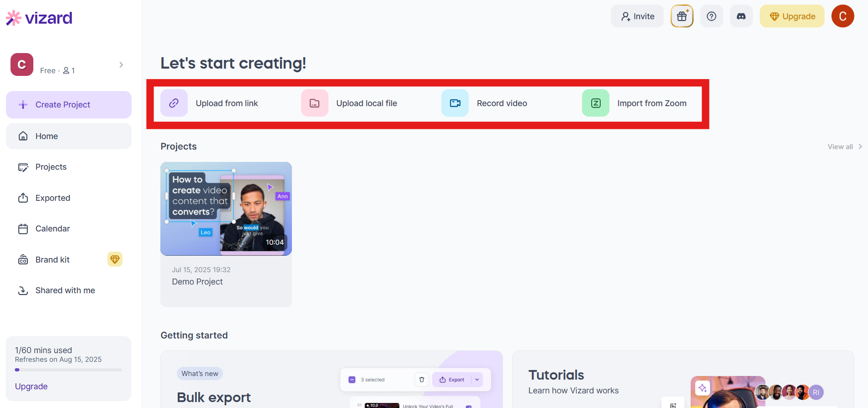Open the Tutorials card heading
This screenshot has width=868, height=408.
(556, 375)
